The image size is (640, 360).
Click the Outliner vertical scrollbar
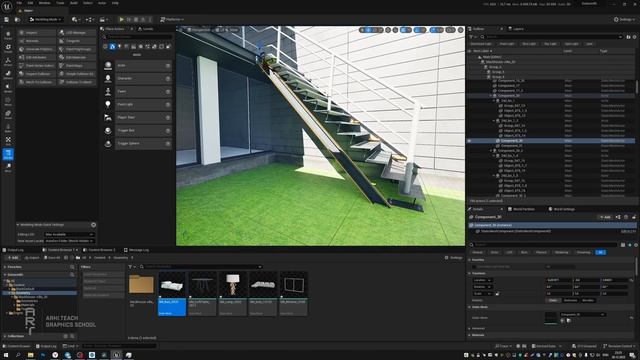coord(636,87)
